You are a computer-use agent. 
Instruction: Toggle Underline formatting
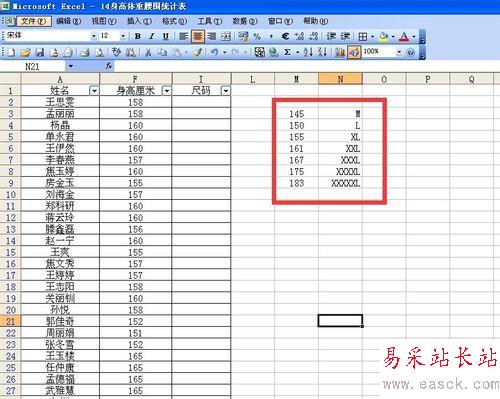166,36
